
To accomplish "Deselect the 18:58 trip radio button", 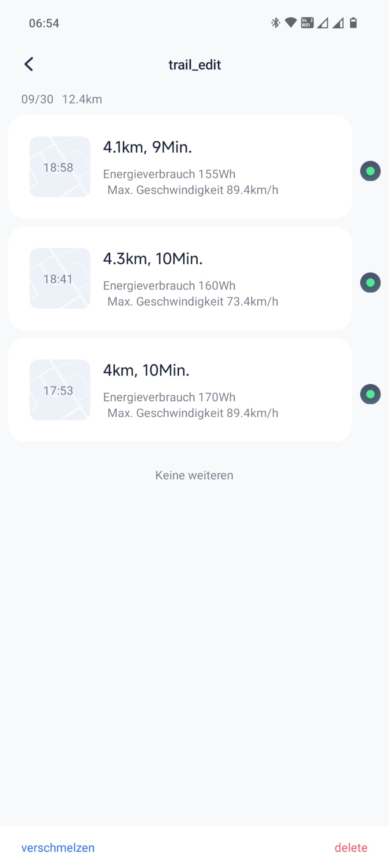I will [x=370, y=171].
